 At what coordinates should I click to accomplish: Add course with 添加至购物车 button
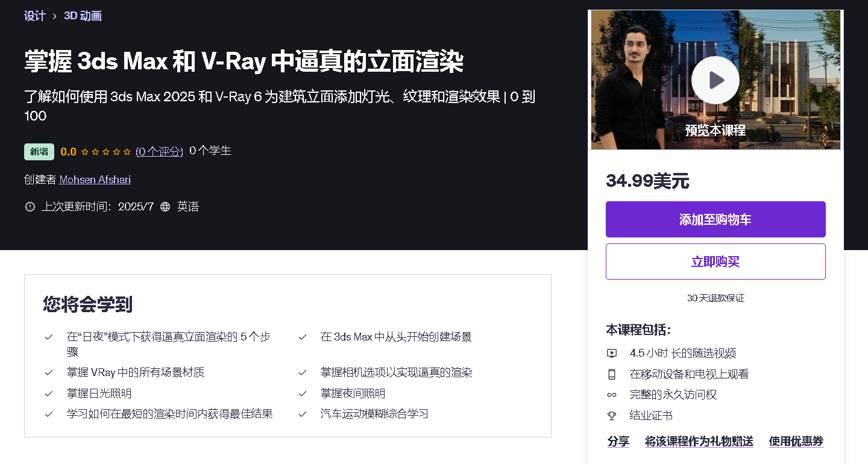(715, 219)
